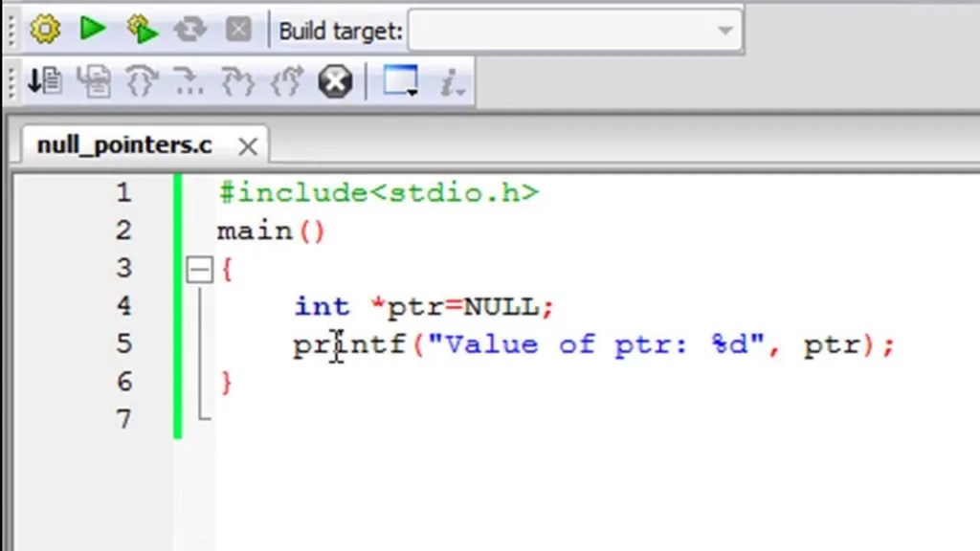The image size is (980, 551).
Task: Click line number 5 in the gutter
Action: [123, 344]
